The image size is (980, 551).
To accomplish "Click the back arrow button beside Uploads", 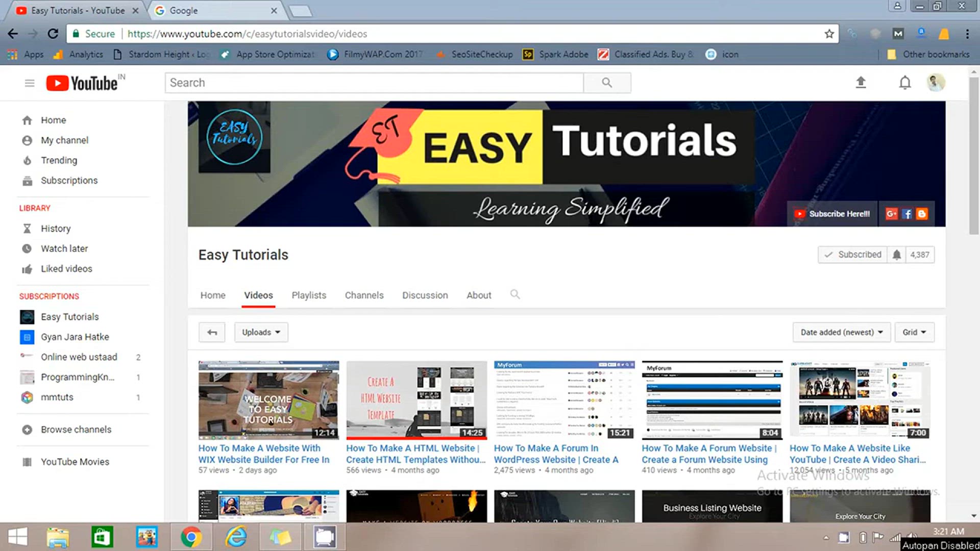I will pyautogui.click(x=212, y=332).
